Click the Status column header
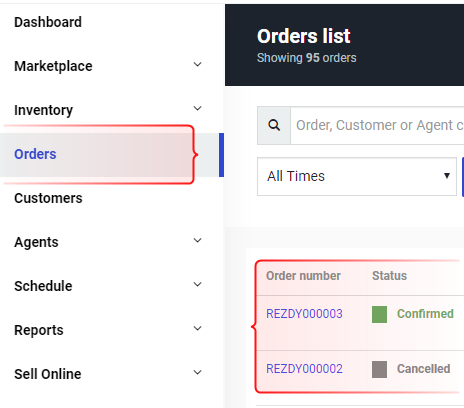464x408 pixels. (389, 276)
